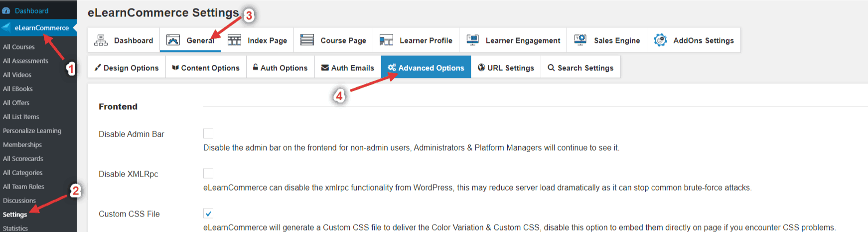
Task: Click the Advanced Options cogs icon
Action: pos(392,67)
